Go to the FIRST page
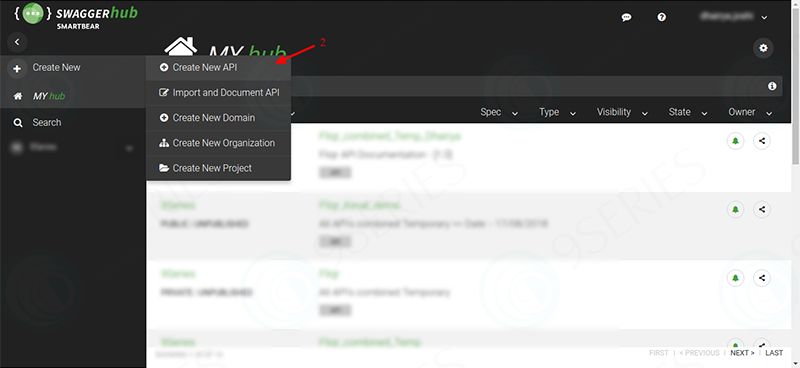Screen dimensions: 800x368 [659, 353]
